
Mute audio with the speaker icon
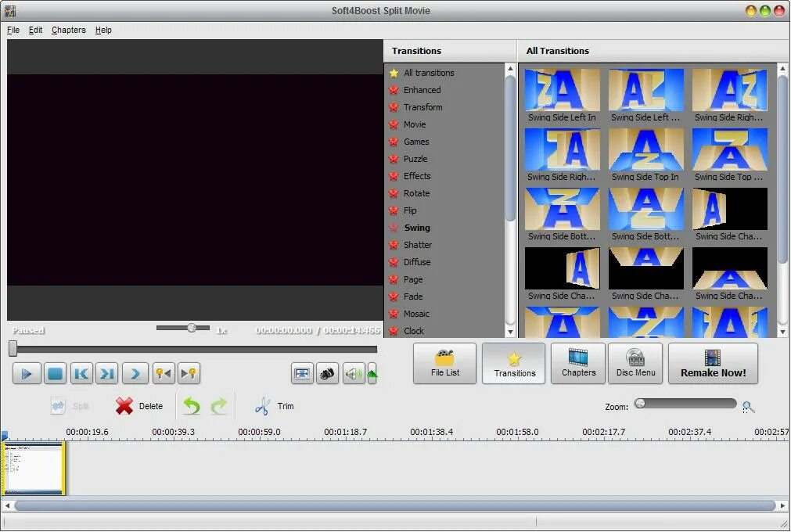[354, 374]
